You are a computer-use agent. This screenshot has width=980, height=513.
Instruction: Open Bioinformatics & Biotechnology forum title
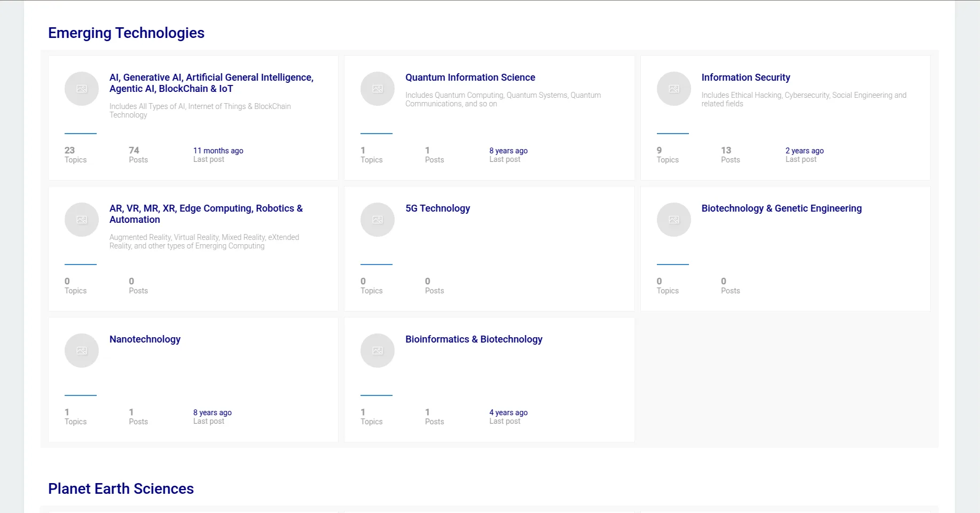coord(474,339)
